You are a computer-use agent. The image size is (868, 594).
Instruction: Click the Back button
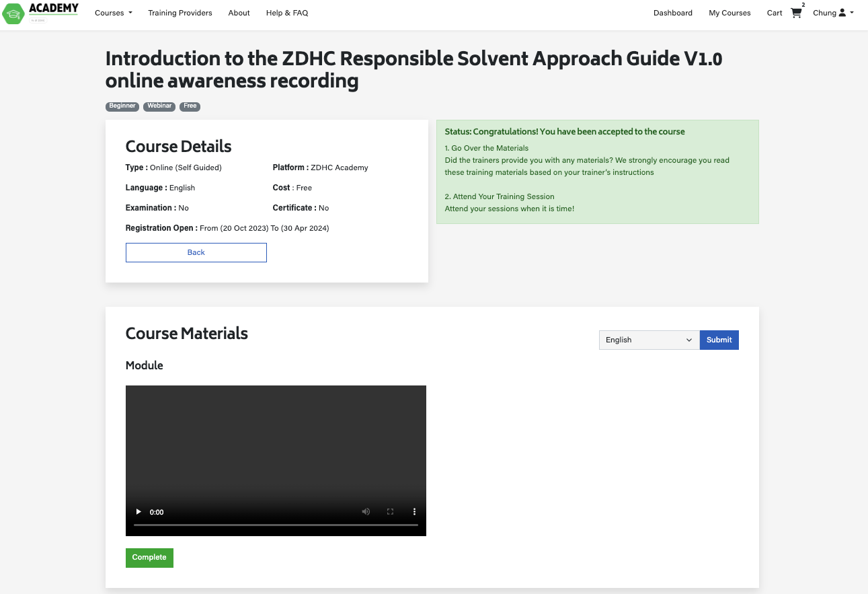pos(196,253)
